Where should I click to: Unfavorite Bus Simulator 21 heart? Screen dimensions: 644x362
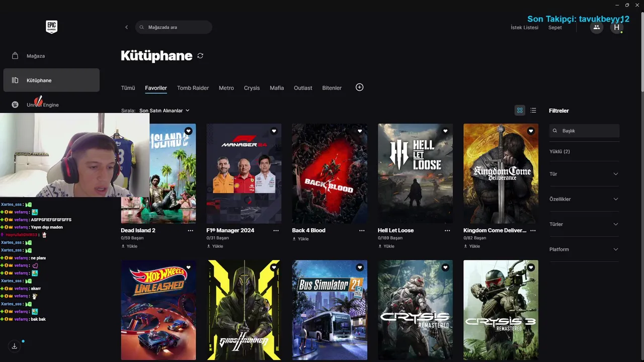(x=360, y=267)
